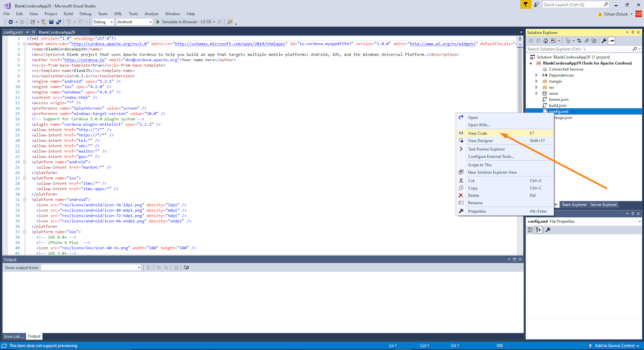Pin the config.xml editor tab
Image resolution: width=644 pixels, height=350 pixels.
coord(27,32)
